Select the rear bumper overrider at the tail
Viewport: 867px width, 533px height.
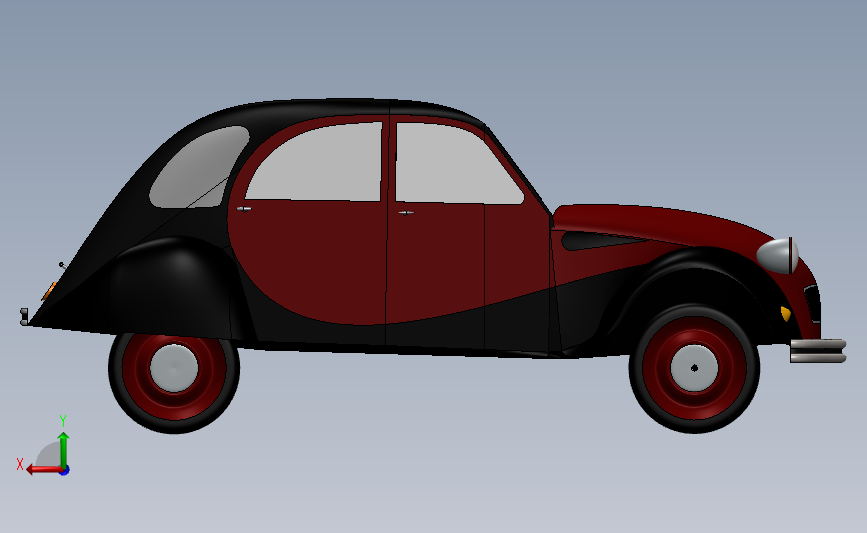click(24, 316)
